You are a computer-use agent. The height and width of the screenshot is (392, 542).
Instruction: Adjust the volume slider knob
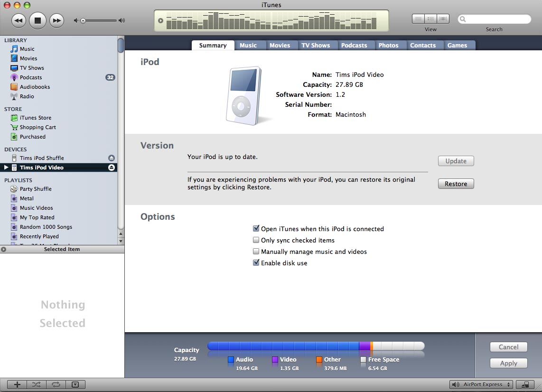click(83, 21)
